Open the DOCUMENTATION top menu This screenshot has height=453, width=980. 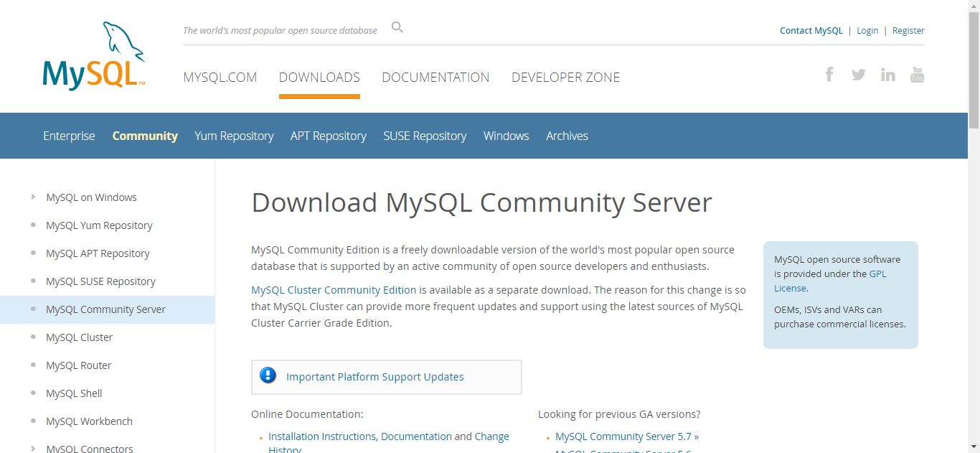point(435,78)
